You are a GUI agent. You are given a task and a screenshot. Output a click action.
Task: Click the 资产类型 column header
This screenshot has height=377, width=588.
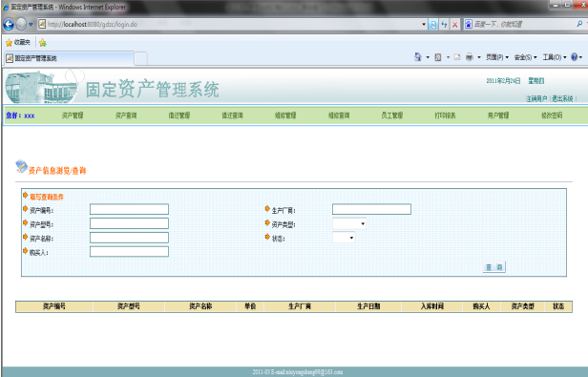pos(523,306)
